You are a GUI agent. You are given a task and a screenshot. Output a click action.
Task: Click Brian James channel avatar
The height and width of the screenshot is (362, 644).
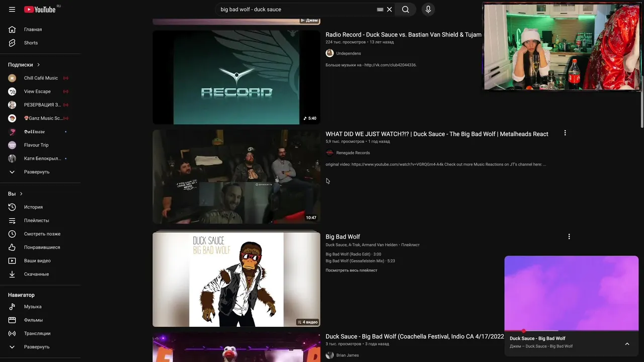click(330, 355)
